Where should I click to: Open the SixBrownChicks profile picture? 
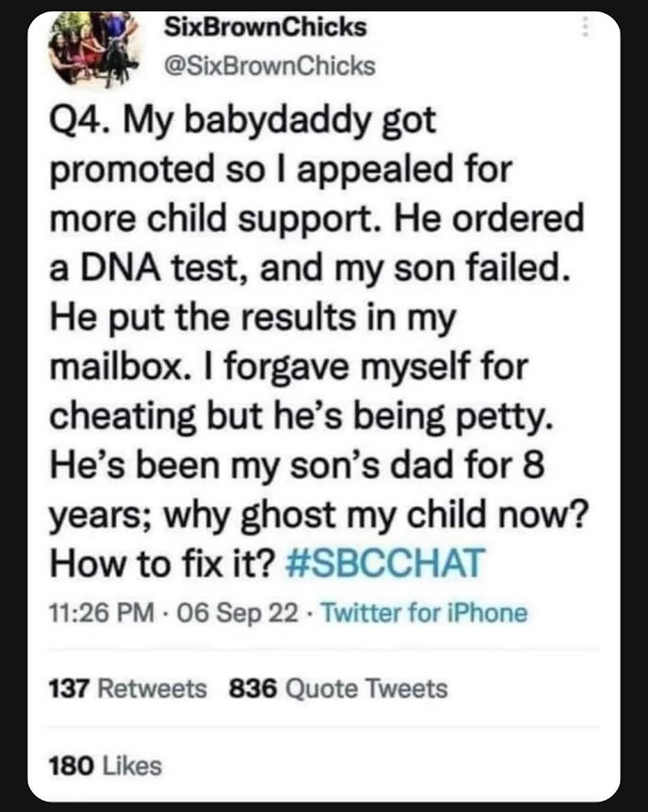pos(96,48)
